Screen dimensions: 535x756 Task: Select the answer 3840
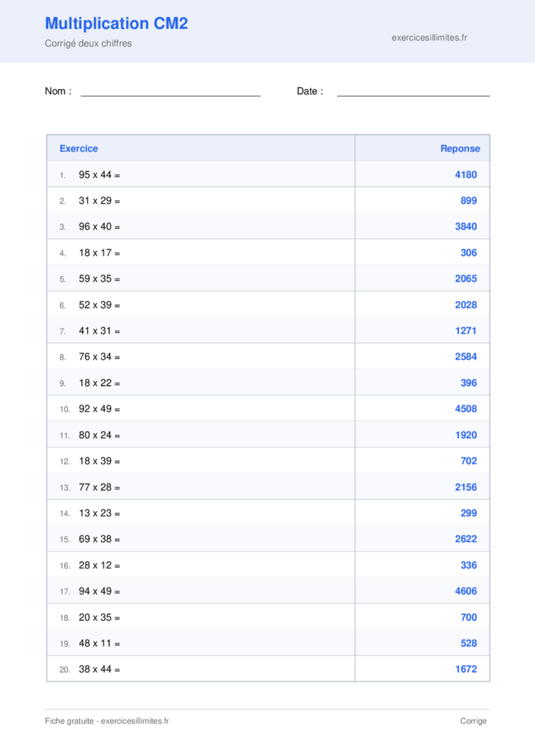point(466,227)
